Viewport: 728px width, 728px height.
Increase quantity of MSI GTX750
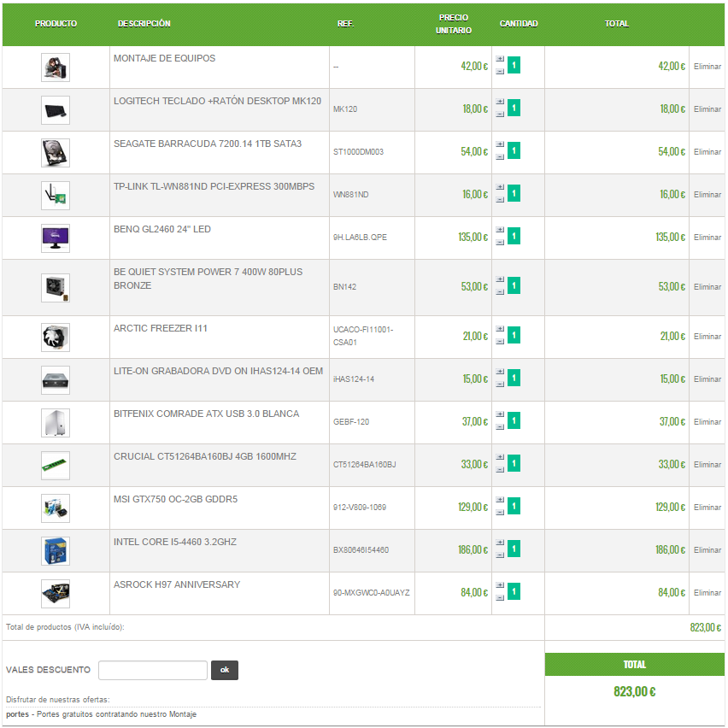[500, 500]
